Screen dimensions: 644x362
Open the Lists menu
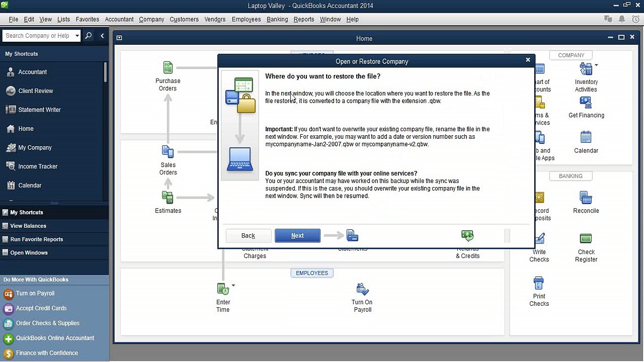click(x=64, y=19)
